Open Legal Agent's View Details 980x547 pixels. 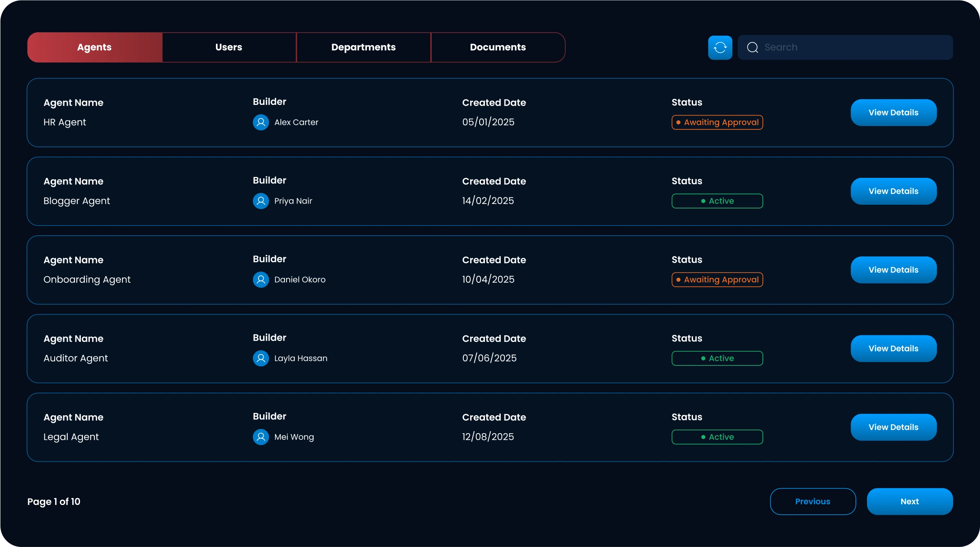coord(893,427)
